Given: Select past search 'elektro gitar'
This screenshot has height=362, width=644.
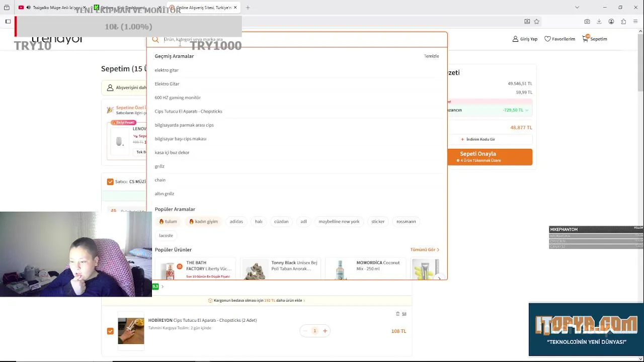Looking at the screenshot, I should coord(167,70).
